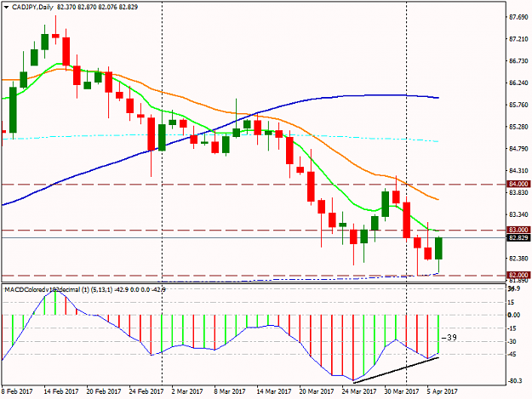Click the 0.00 MACD axis label

514,315
